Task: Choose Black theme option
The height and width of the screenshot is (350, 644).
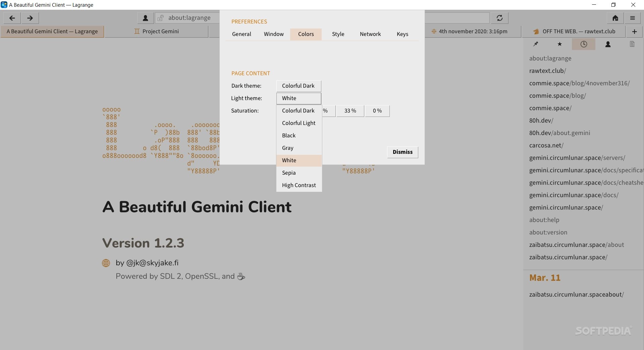Action: point(299,136)
